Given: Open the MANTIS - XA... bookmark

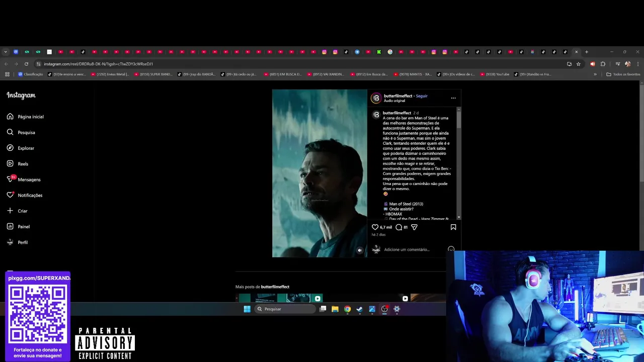Looking at the screenshot, I should (x=413, y=74).
